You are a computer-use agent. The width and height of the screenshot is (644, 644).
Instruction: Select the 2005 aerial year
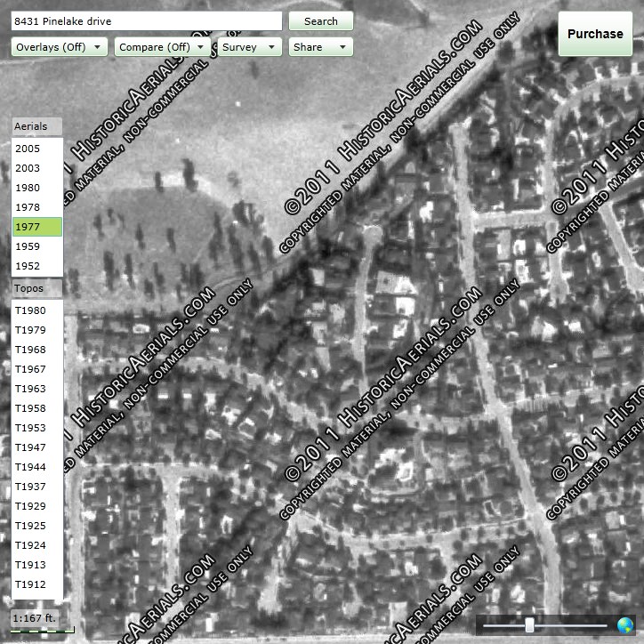coord(37,149)
